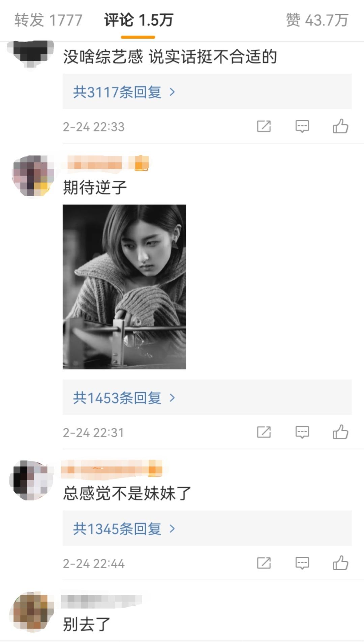364x642 pixels.
Task: Switch to the 转发 1777 tab
Action: (x=48, y=20)
